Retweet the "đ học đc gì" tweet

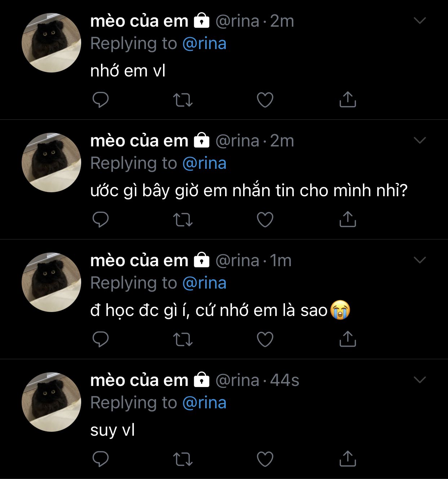click(x=183, y=339)
